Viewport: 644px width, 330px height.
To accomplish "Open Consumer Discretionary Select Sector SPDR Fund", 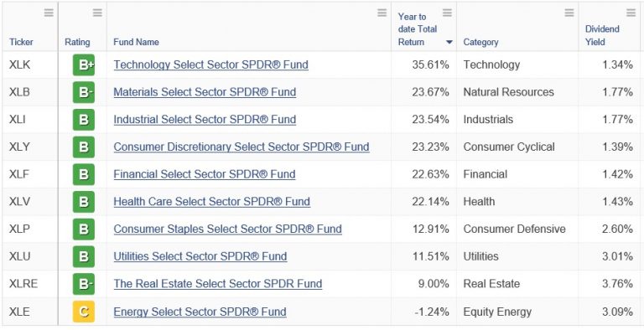I will (241, 147).
